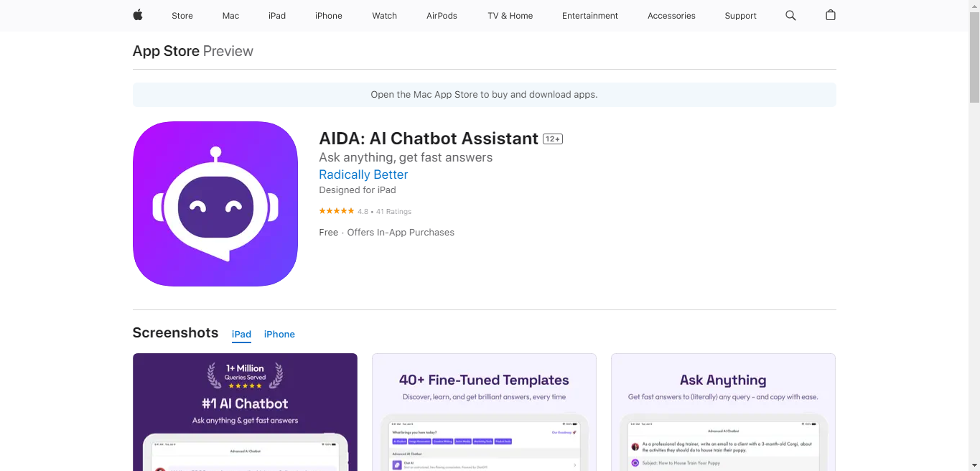Viewport: 980px width, 471px height.
Task: Open the shopping bag icon
Action: click(831, 15)
